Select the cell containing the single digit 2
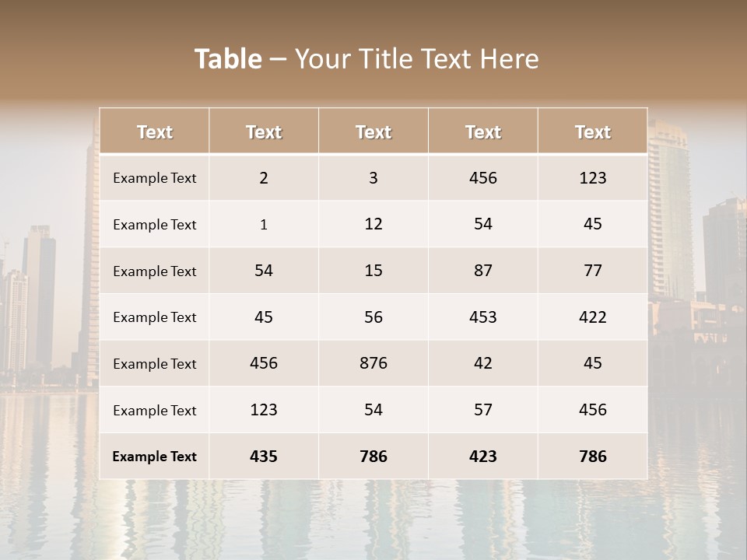 point(264,177)
